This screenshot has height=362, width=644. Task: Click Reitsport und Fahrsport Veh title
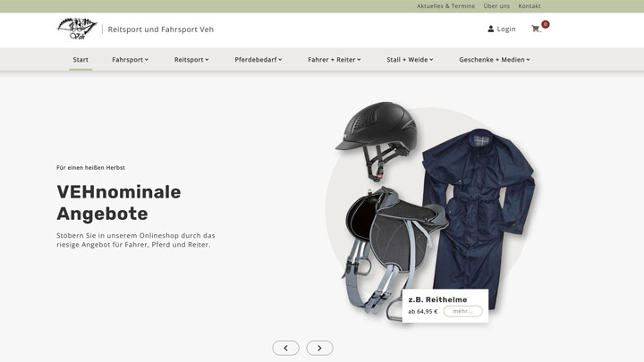[x=161, y=29]
